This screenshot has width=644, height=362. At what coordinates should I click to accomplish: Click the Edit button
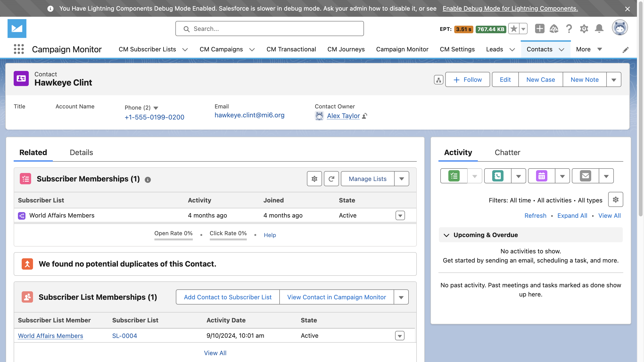coord(505,80)
